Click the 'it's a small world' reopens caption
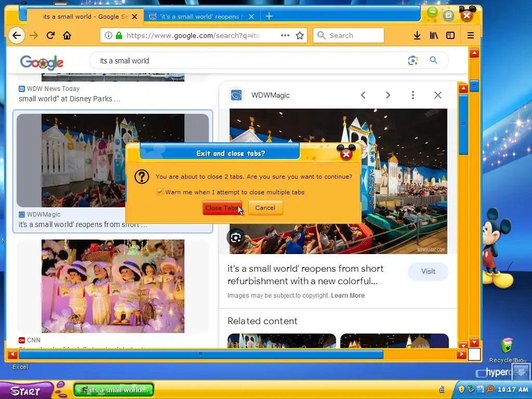This screenshot has width=532, height=399. pyautogui.click(x=83, y=224)
